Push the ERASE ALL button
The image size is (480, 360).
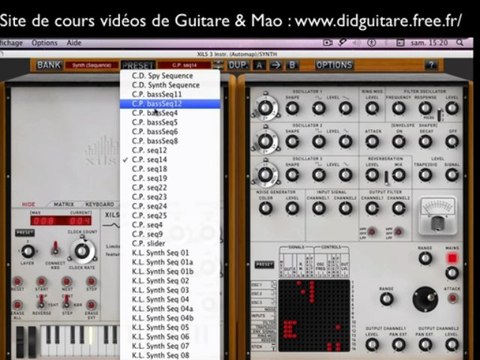(18, 305)
